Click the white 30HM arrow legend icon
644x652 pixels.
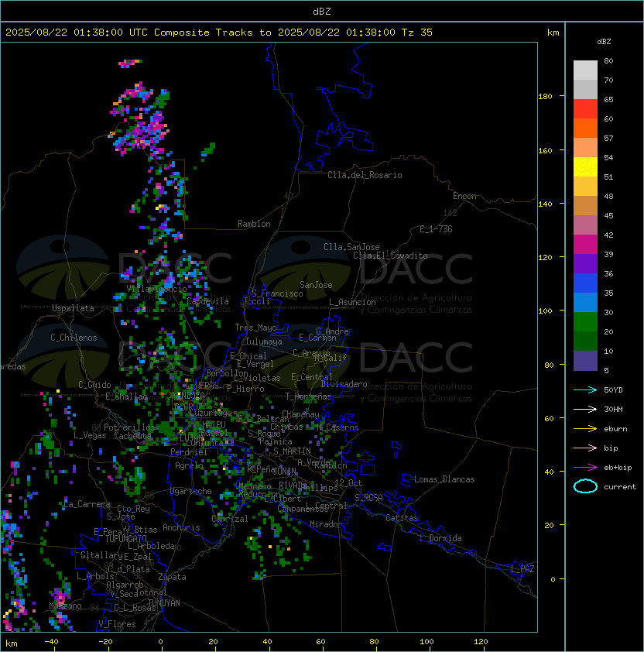pos(585,409)
